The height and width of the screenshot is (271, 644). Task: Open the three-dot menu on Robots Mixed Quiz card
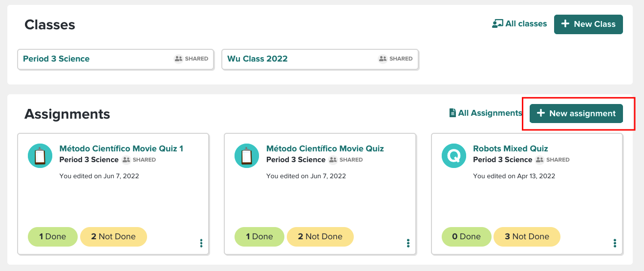615,243
